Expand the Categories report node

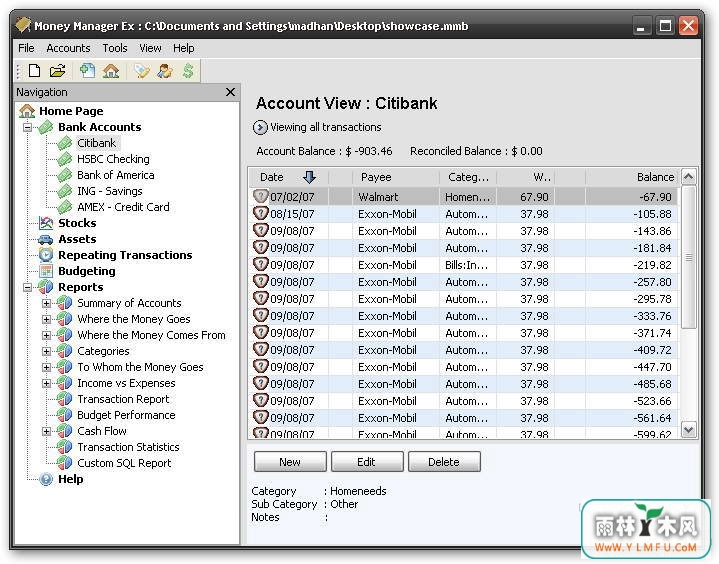[46, 351]
